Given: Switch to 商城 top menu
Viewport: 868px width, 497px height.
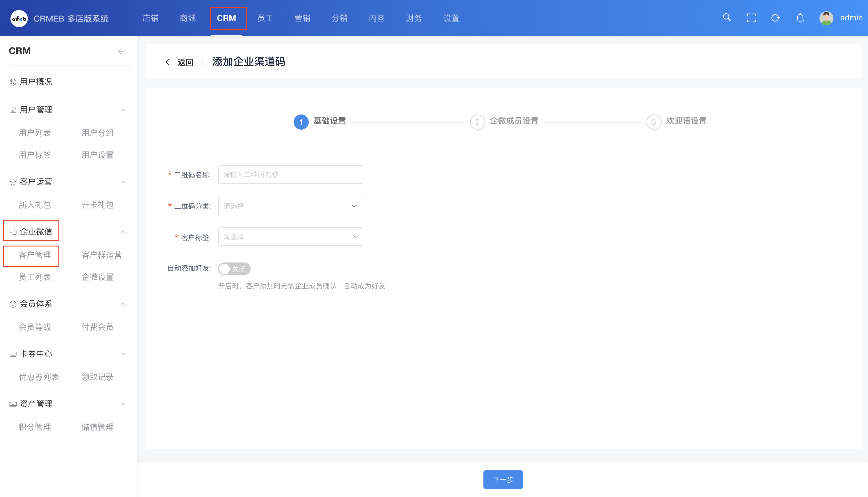Looking at the screenshot, I should pyautogui.click(x=188, y=18).
